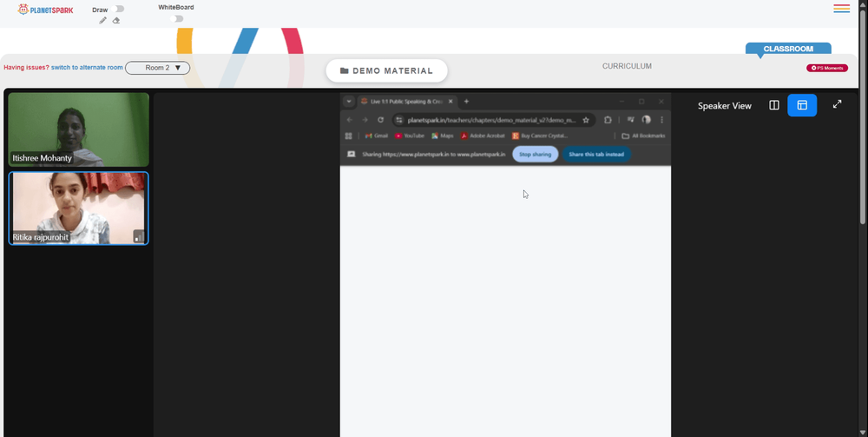Image resolution: width=868 pixels, height=437 pixels.
Task: Expand video area to fullscreen
Action: 837,104
